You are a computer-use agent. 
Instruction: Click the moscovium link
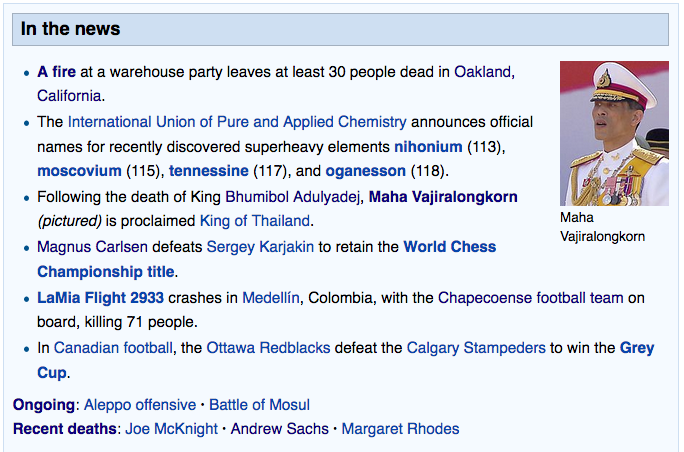(79, 171)
